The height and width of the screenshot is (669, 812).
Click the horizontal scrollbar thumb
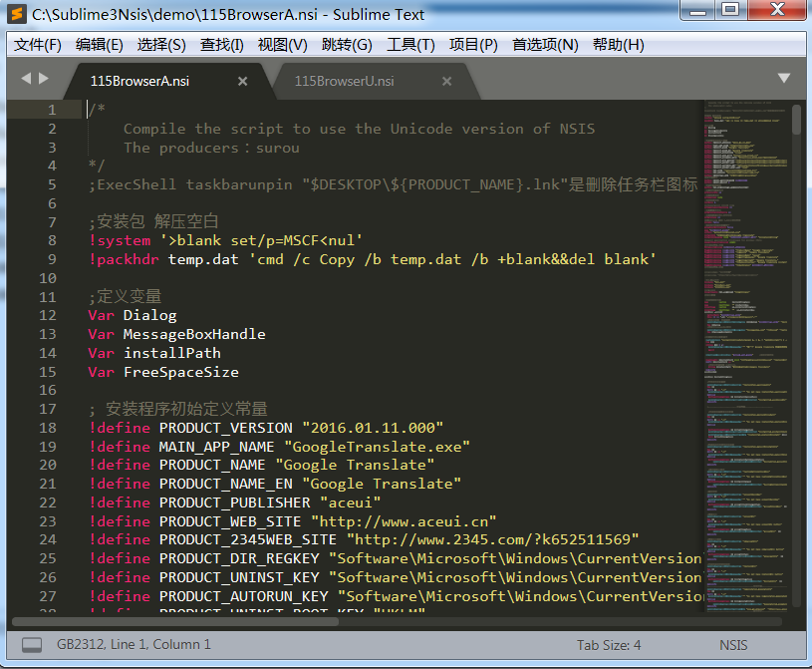click(x=175, y=622)
